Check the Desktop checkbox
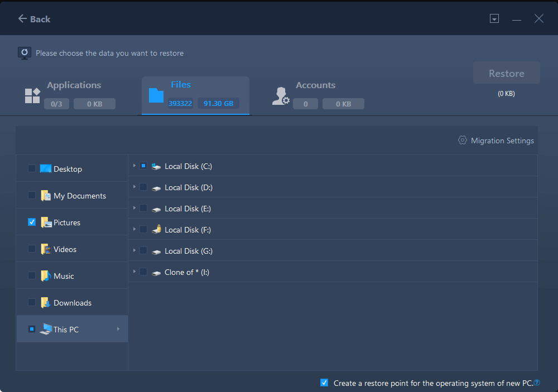558x392 pixels. point(32,168)
